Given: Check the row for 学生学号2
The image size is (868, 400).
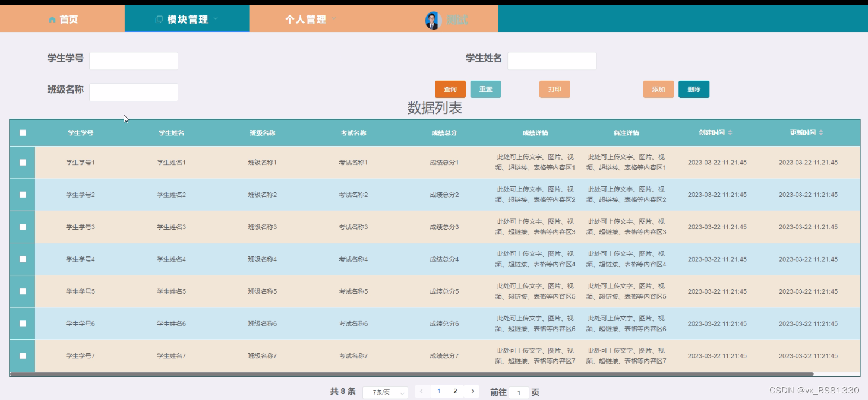Looking at the screenshot, I should tap(23, 195).
